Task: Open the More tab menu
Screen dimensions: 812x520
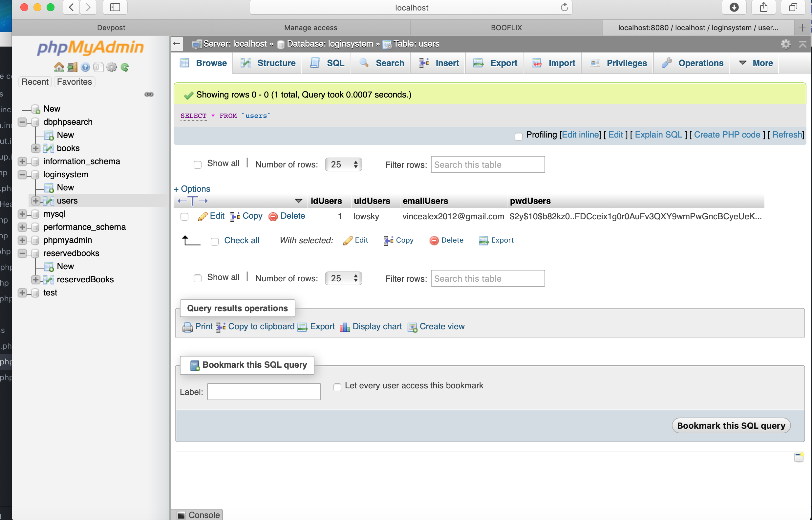Action: [x=755, y=63]
